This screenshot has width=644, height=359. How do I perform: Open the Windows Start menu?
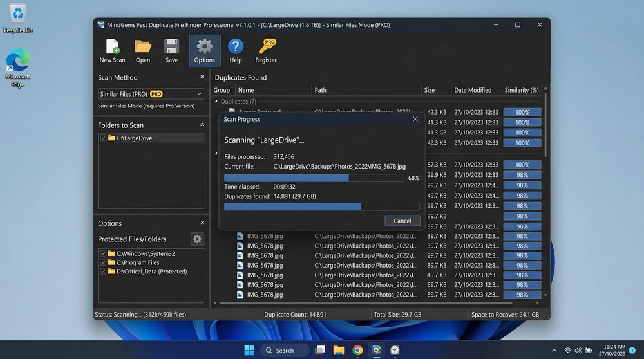(249, 350)
